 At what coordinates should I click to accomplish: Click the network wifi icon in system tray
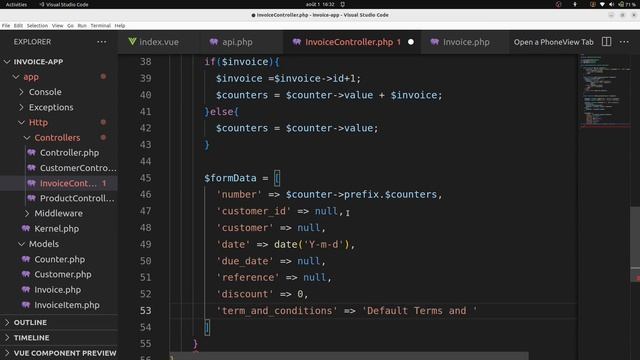click(x=602, y=4)
